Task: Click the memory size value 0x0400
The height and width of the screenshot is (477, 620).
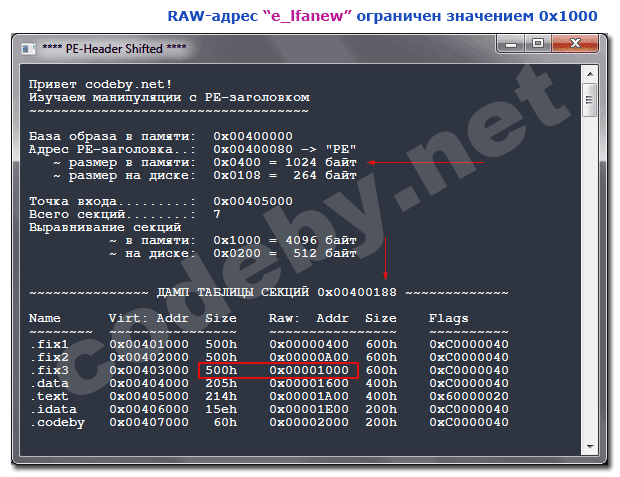Action: click(237, 163)
